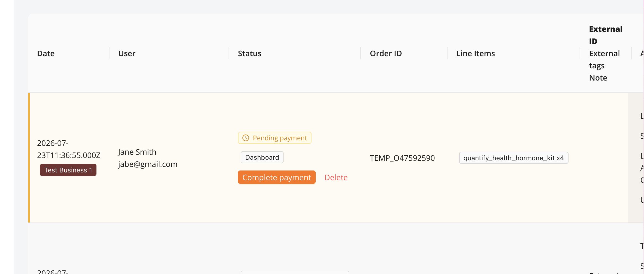Click the email jabe@gmail.com
644x274 pixels.
click(148, 164)
